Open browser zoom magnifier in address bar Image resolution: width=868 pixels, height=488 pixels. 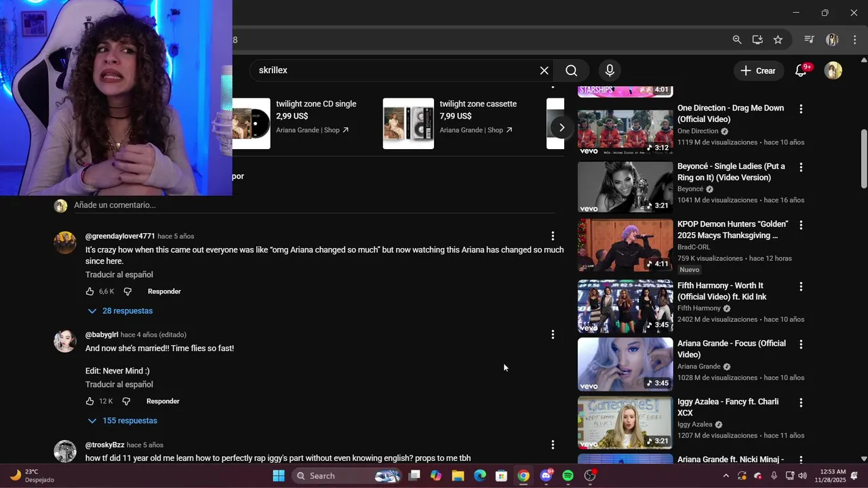pyautogui.click(x=737, y=40)
